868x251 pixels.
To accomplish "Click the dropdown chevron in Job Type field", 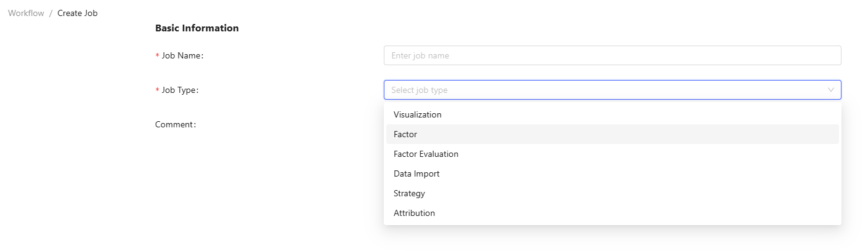I will [830, 90].
